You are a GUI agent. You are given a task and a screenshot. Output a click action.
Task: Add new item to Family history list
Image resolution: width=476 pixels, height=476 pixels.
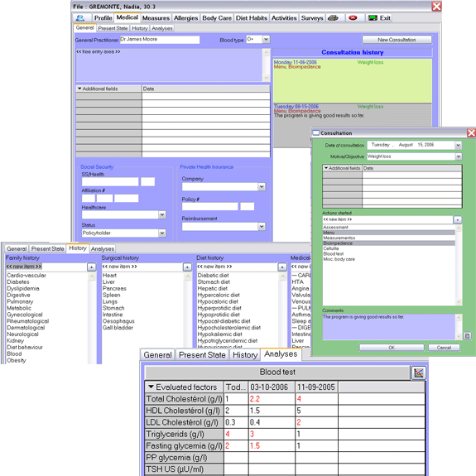pyautogui.click(x=91, y=267)
